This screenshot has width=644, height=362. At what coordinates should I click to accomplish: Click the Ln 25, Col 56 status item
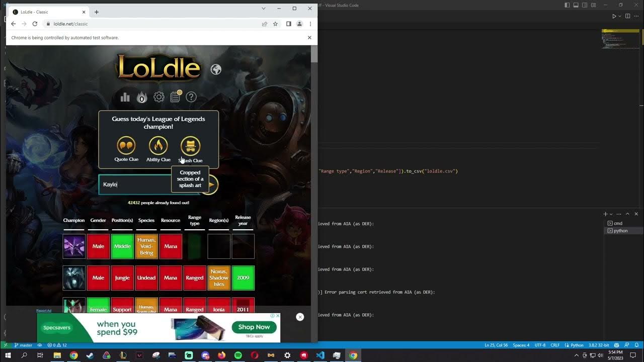tap(496, 345)
